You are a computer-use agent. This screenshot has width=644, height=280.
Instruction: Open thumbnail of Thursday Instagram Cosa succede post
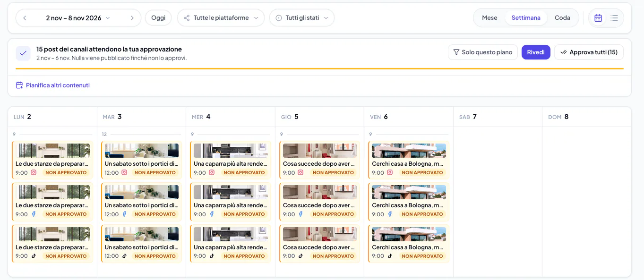tap(320, 151)
